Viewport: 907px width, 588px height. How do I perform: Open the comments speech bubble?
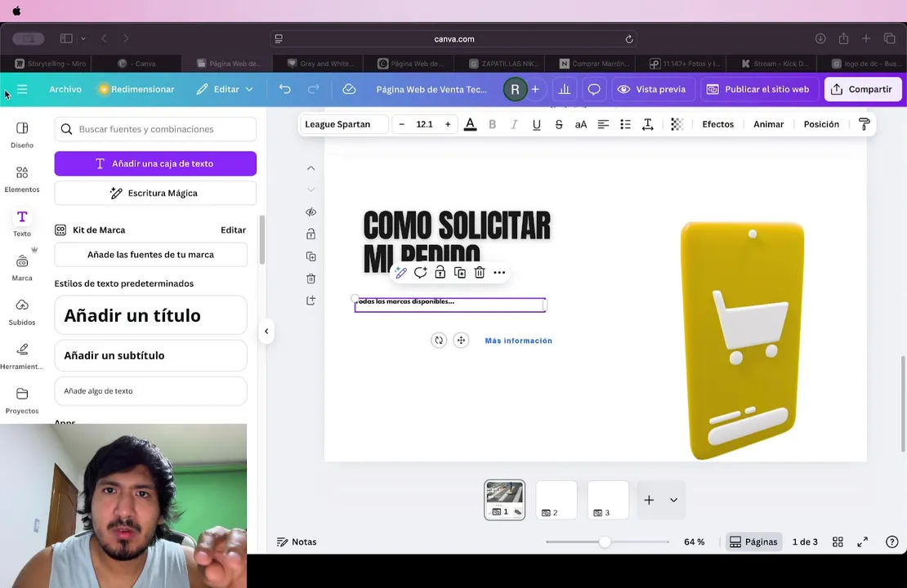click(594, 89)
